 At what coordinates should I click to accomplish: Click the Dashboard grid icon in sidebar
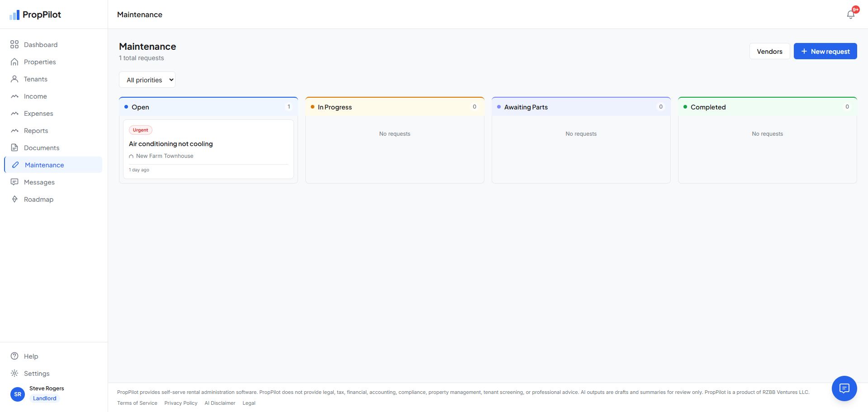(14, 44)
